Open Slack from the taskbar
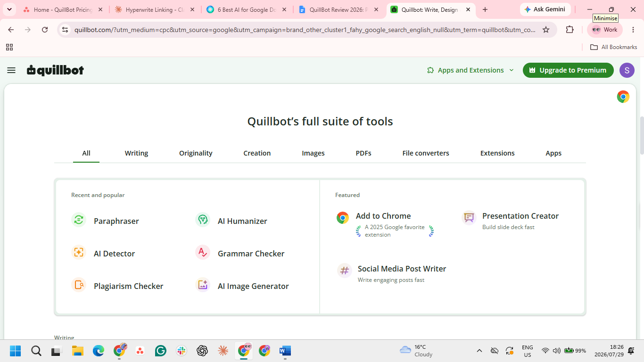644x362 pixels. pyautogui.click(x=182, y=351)
